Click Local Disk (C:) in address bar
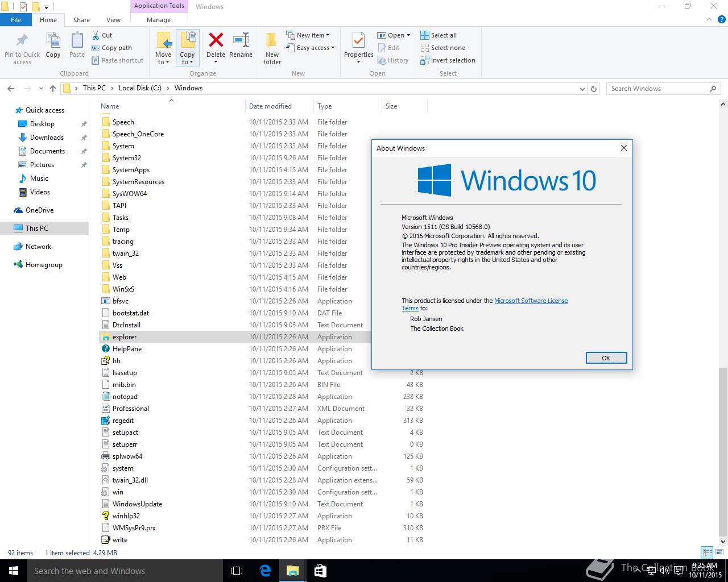Screen dimensions: 728x582 (x=140, y=88)
